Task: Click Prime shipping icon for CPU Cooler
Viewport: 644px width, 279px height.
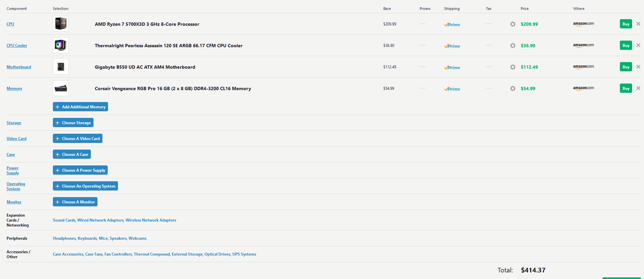Action: pyautogui.click(x=452, y=46)
